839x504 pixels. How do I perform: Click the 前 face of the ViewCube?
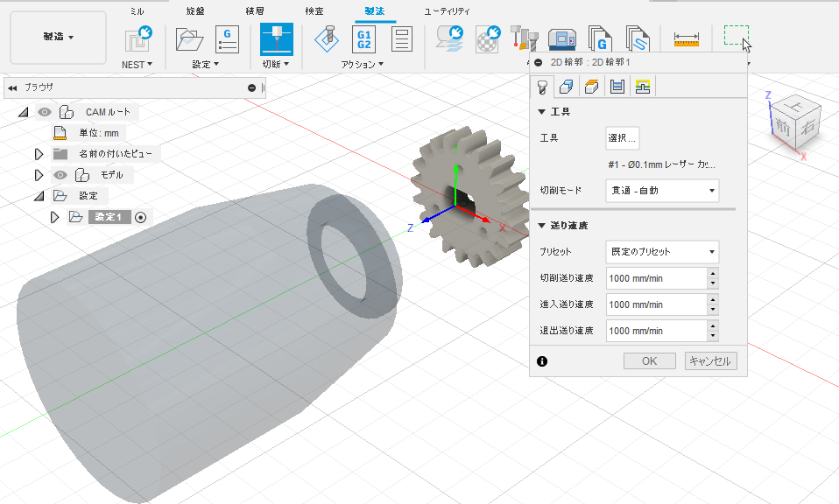click(x=783, y=127)
